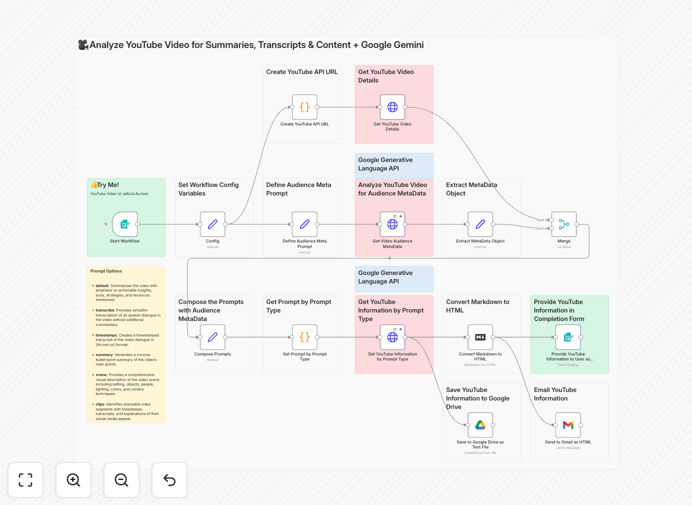Image resolution: width=692 pixels, height=505 pixels.
Task: Click the 'default' prompt option text
Action: 126,293
